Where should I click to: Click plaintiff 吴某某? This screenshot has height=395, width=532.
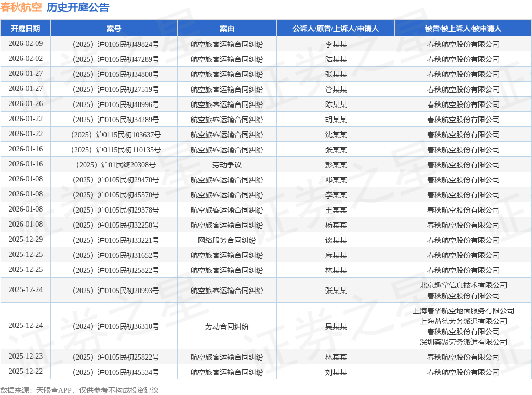tap(336, 326)
